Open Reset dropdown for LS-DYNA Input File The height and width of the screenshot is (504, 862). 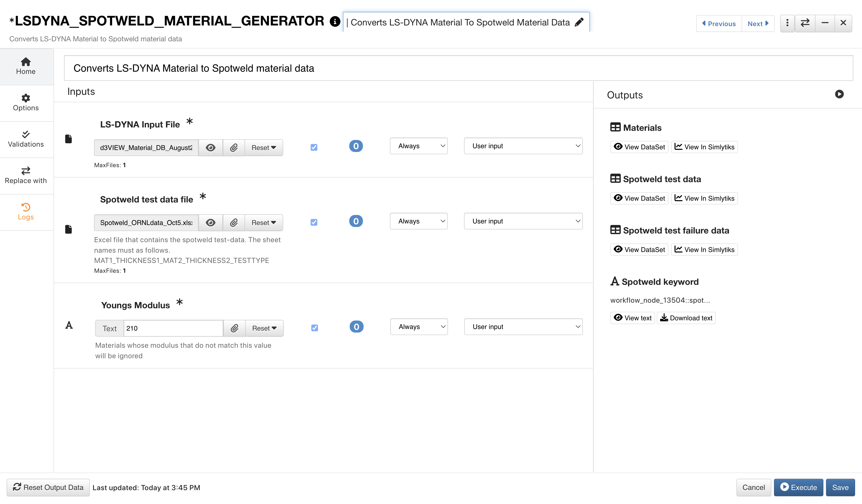tap(264, 148)
